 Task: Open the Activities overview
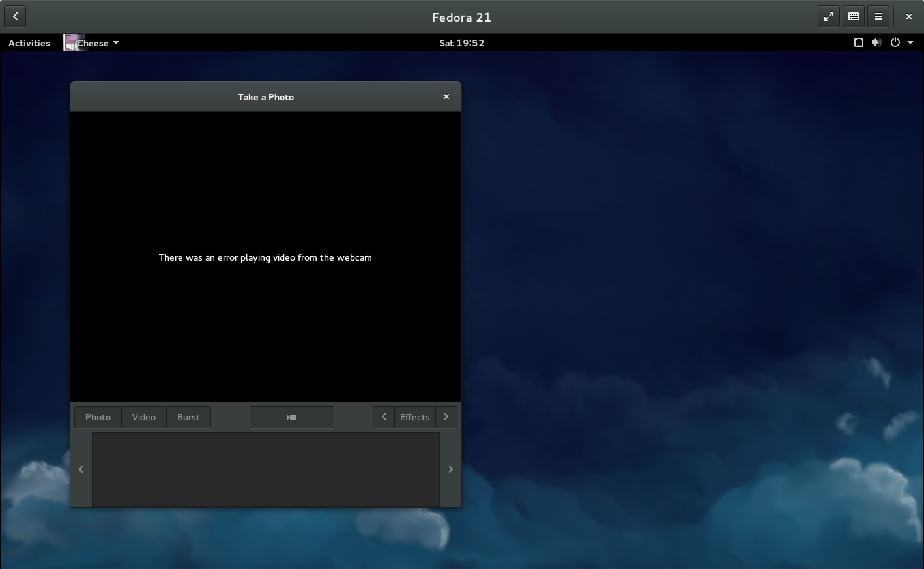[x=29, y=43]
